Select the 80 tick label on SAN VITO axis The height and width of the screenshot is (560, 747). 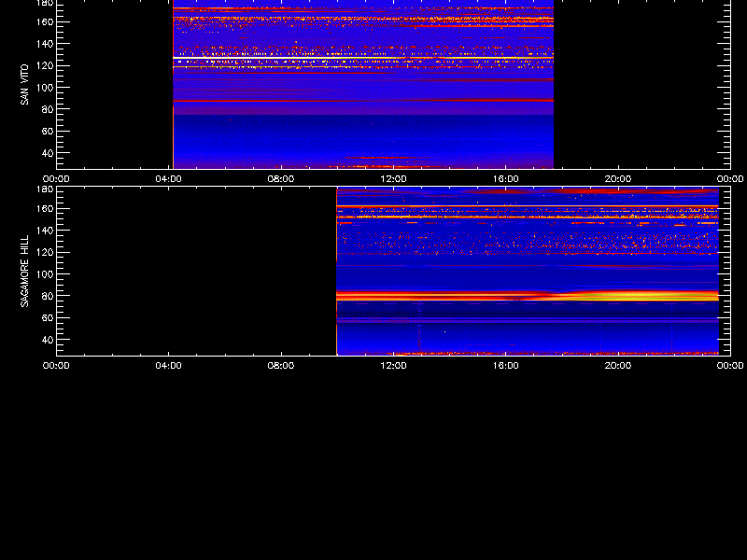[49, 109]
